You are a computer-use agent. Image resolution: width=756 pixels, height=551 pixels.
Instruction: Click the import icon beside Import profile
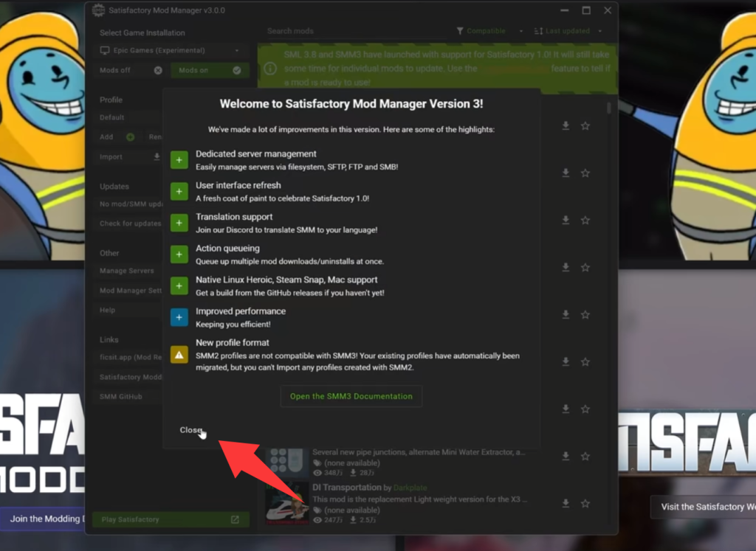(x=157, y=157)
